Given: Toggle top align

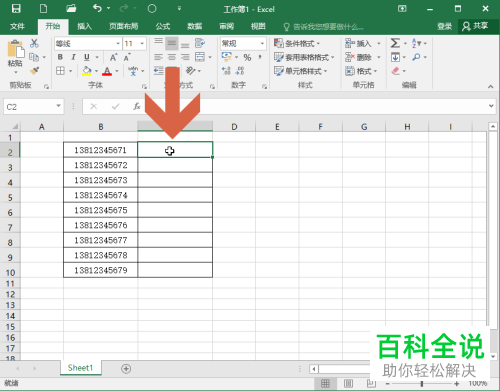Looking at the screenshot, I should click(158, 42).
